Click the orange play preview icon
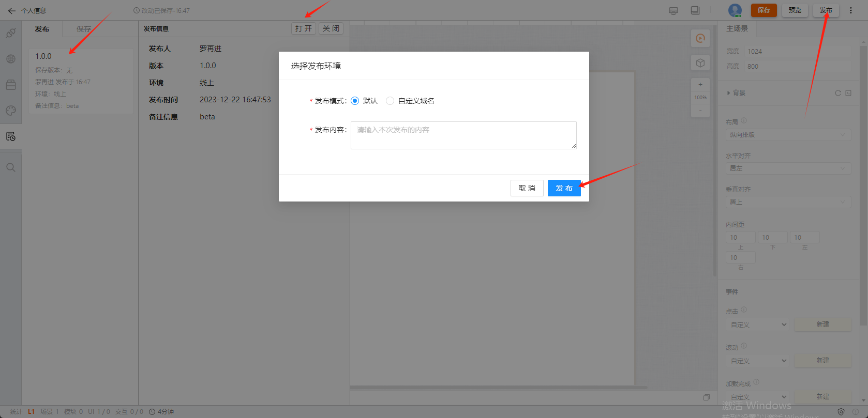This screenshot has height=418, width=868. point(700,38)
